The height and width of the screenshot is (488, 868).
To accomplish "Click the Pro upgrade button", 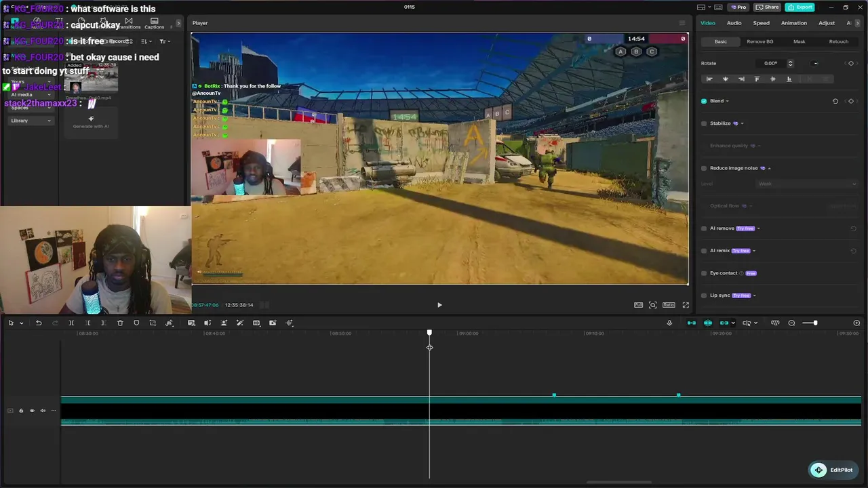I will [738, 7].
